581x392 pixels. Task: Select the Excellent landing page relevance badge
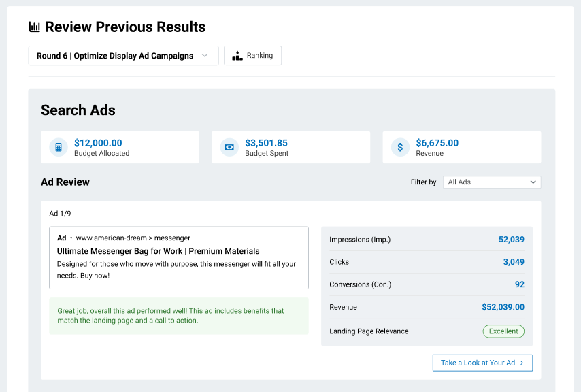click(x=503, y=331)
